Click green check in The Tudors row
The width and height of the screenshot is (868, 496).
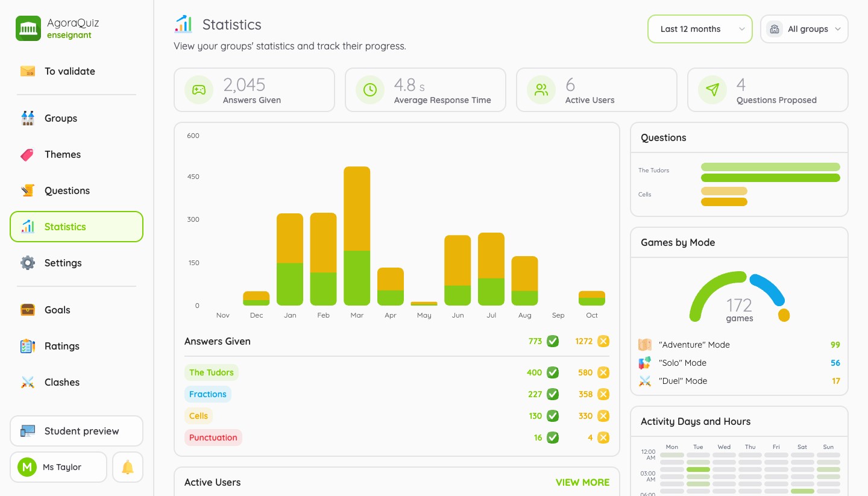pyautogui.click(x=553, y=372)
